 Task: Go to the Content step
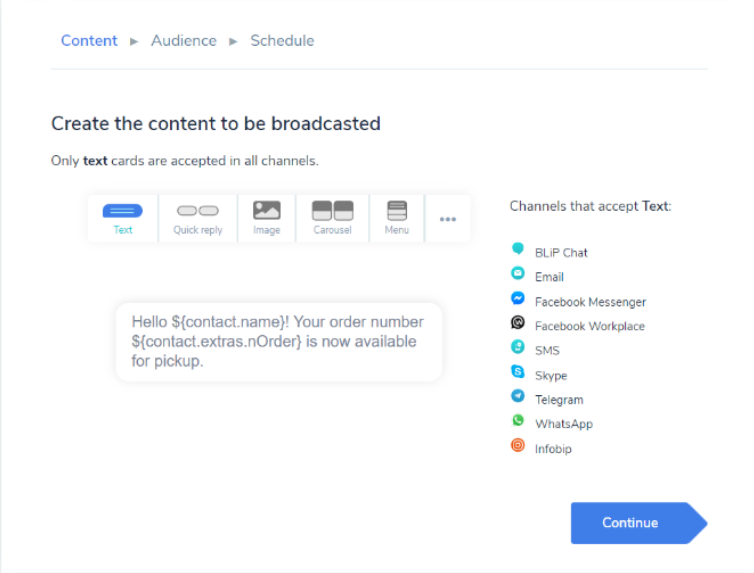coord(89,41)
